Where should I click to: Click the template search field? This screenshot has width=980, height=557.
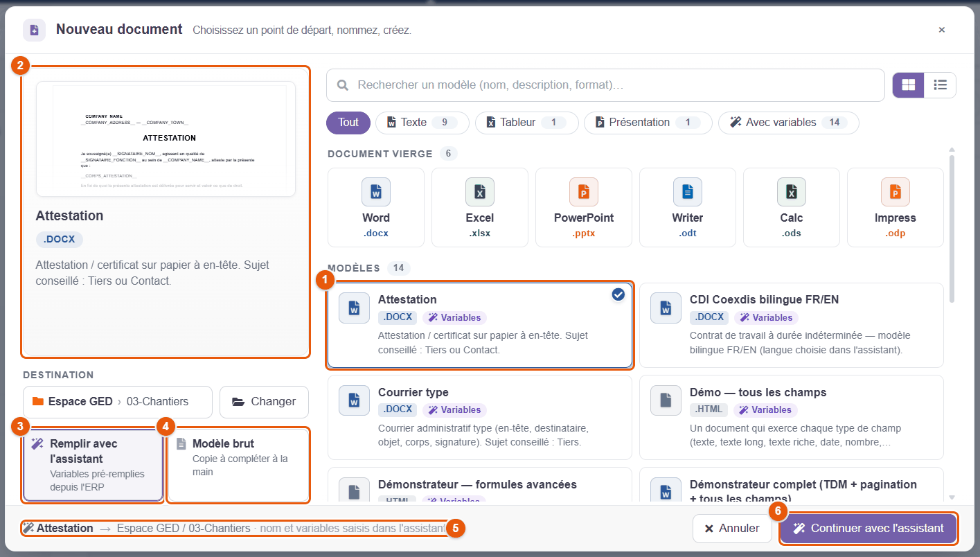coord(605,85)
